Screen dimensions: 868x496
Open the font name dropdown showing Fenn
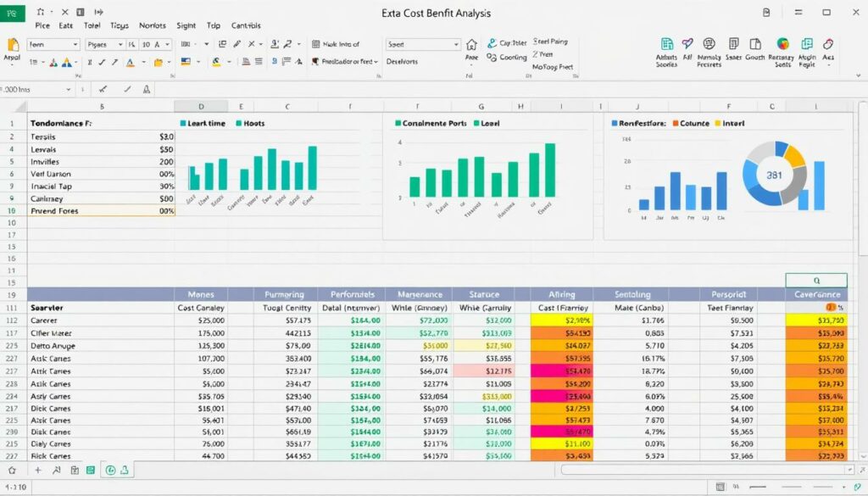[53, 44]
